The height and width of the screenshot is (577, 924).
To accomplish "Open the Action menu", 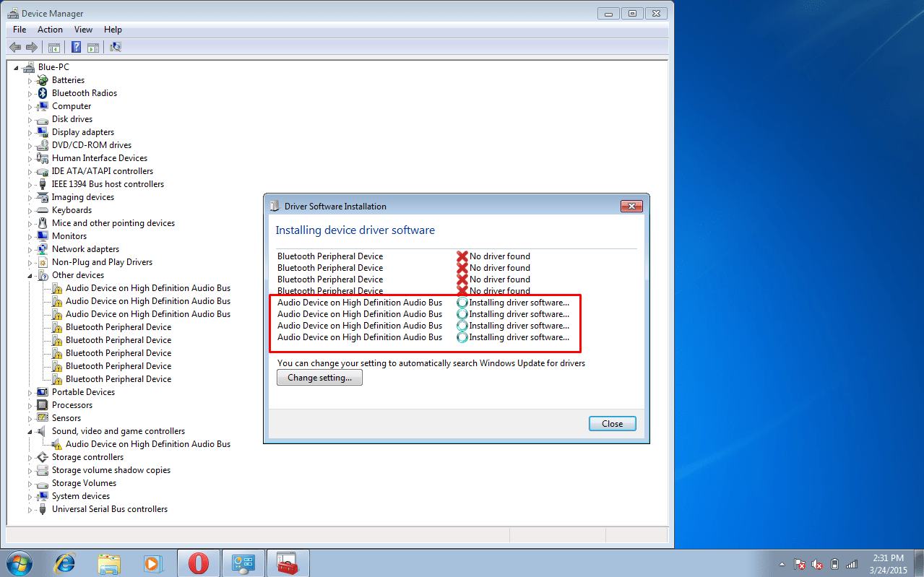I will point(50,30).
